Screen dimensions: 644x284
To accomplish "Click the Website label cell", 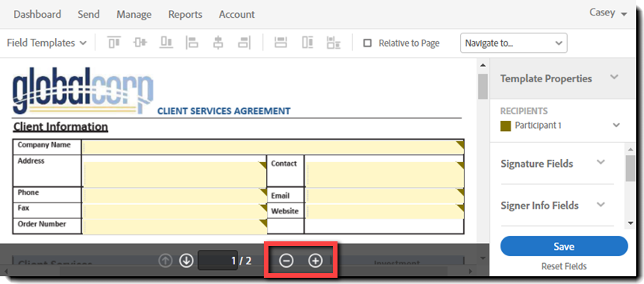I will coord(286,210).
